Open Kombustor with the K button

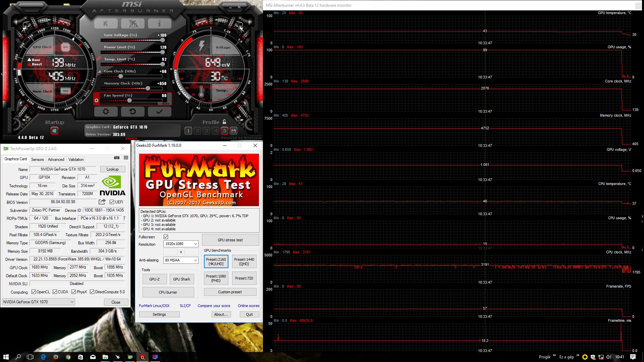(106, 23)
